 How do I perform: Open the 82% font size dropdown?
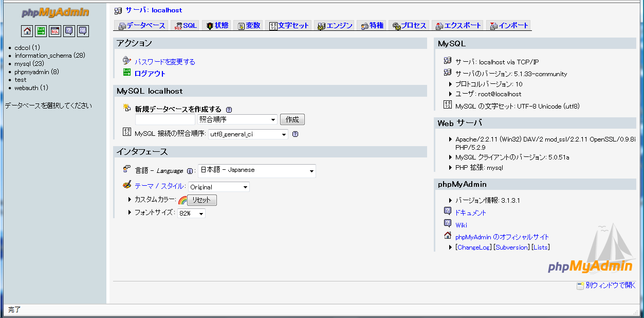[x=191, y=213]
